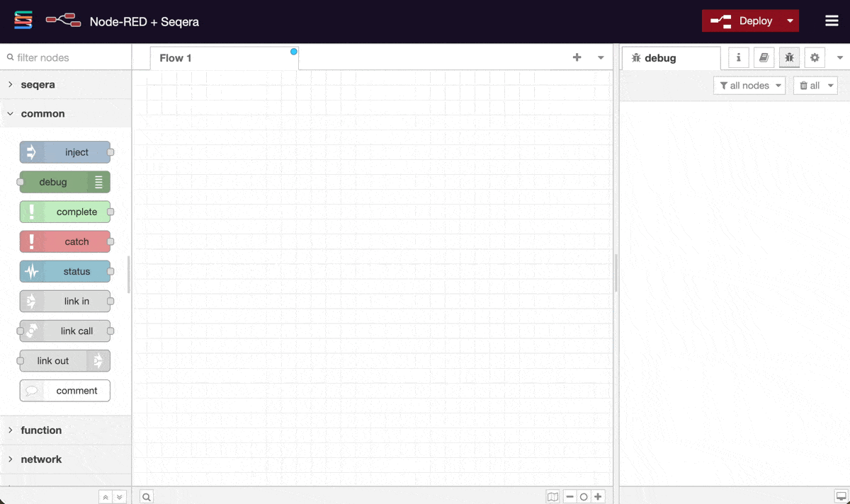This screenshot has width=850, height=504.
Task: Open the main hamburger menu
Action: point(832,21)
